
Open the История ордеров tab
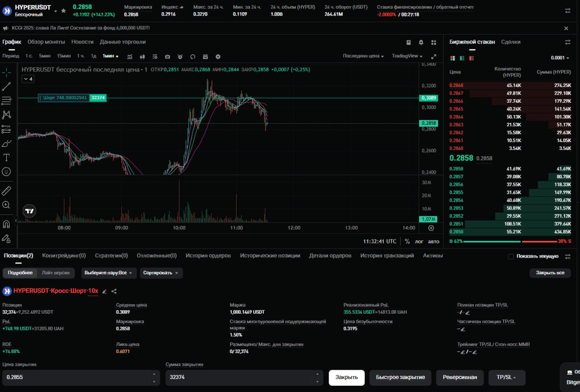[x=208, y=255]
